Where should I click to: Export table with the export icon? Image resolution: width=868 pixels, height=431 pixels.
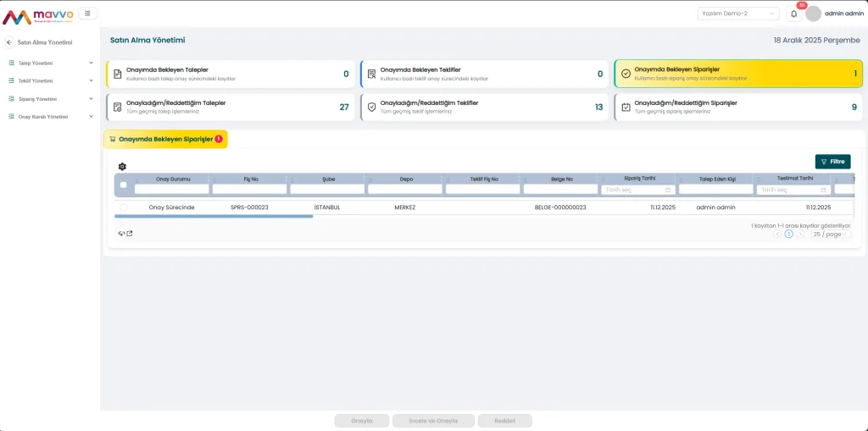click(130, 234)
